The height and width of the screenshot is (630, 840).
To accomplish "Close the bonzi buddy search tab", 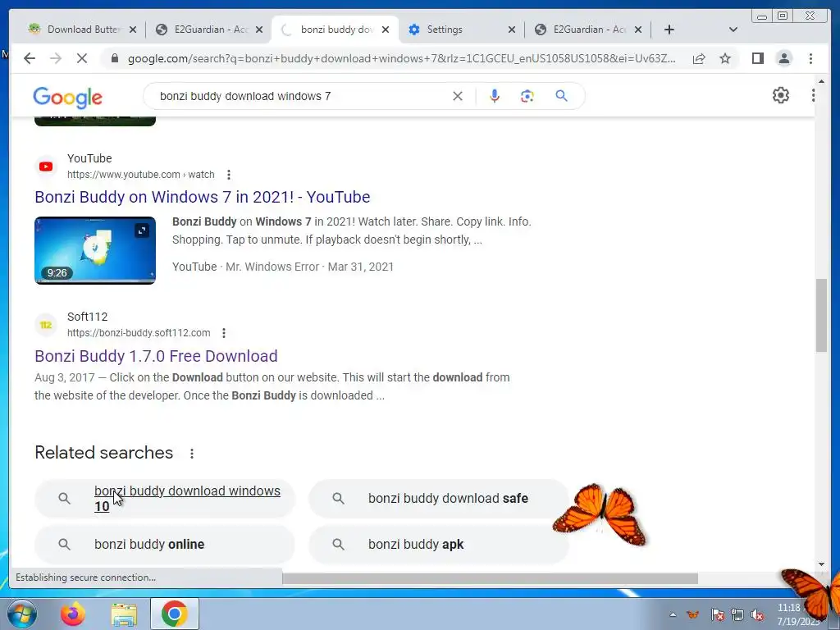I will [386, 30].
